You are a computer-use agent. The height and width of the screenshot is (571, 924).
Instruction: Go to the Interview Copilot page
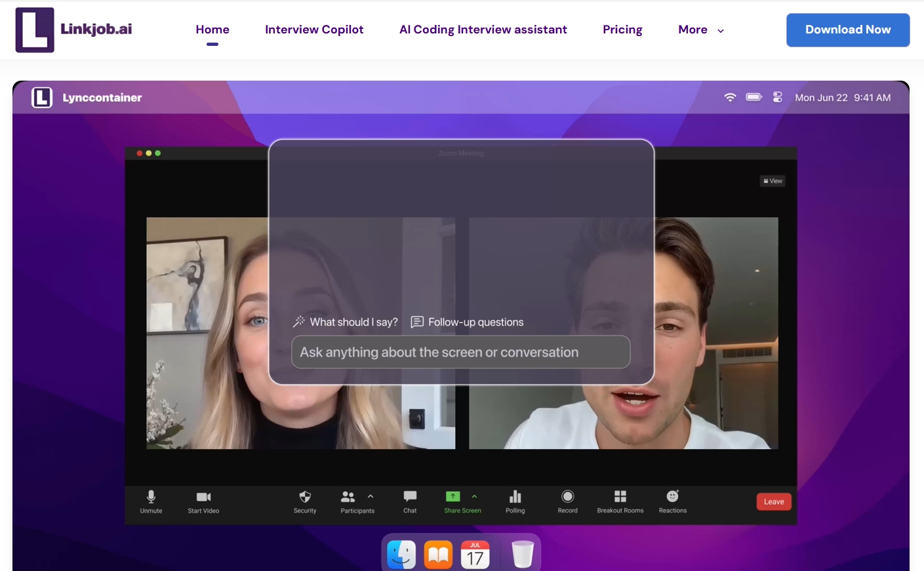point(314,30)
